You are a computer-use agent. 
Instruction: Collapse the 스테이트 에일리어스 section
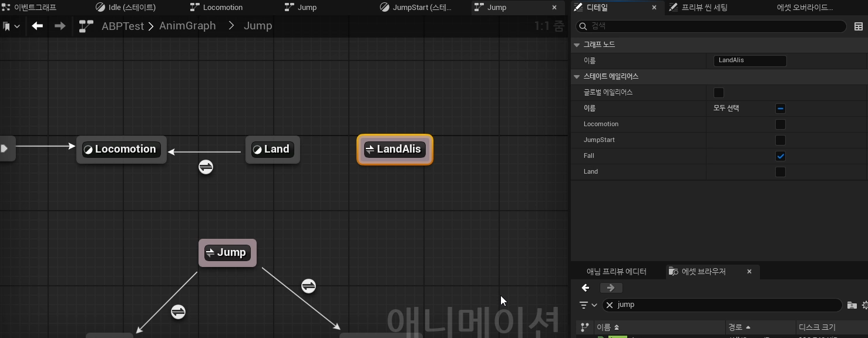click(577, 76)
